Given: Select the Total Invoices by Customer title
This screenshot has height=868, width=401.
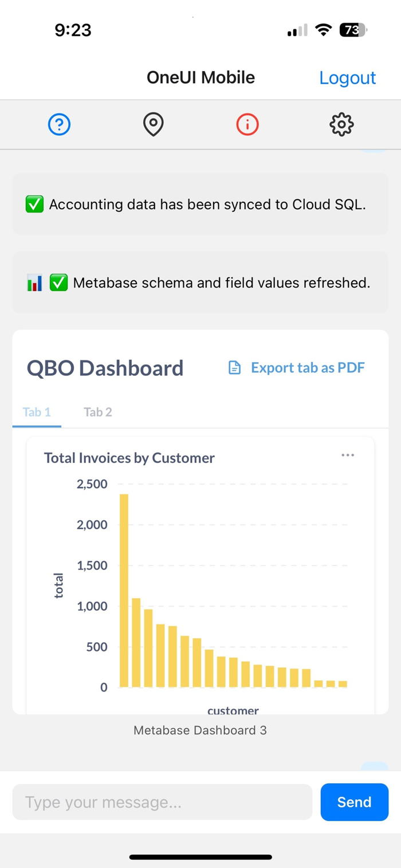Looking at the screenshot, I should pos(129,458).
